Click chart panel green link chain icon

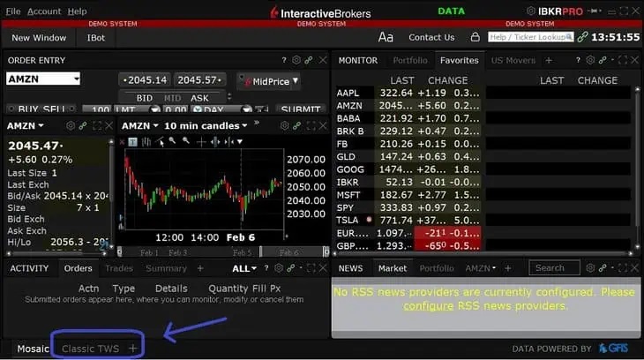point(297,125)
